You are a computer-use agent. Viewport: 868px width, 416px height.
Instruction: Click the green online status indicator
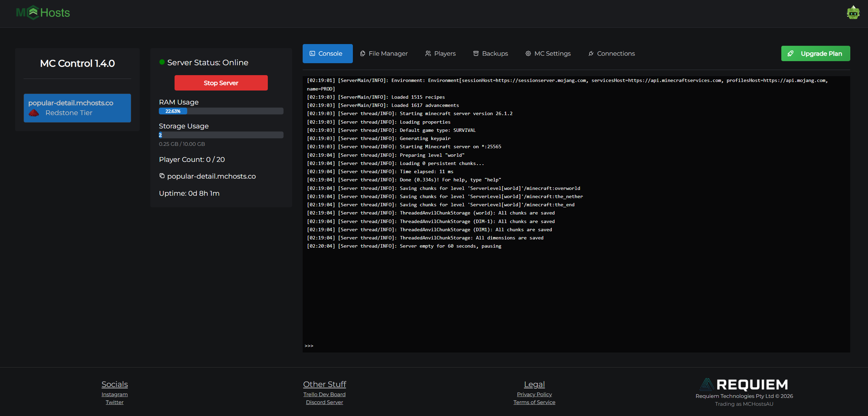pyautogui.click(x=162, y=62)
